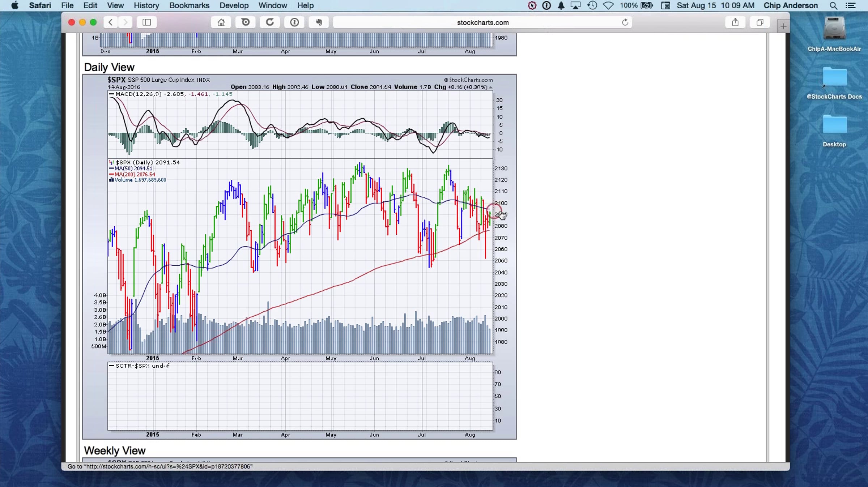868x487 pixels.
Task: Focus the stockcharts.com address bar
Action: pos(482,22)
